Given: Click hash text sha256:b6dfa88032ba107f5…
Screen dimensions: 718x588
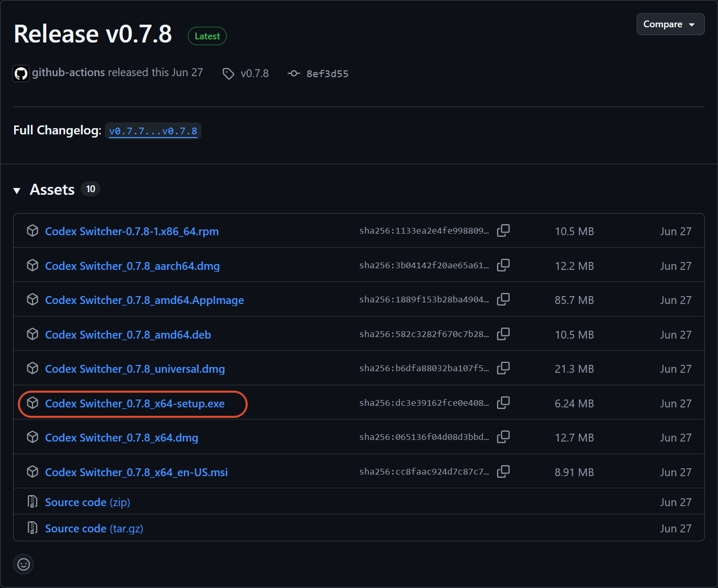Looking at the screenshot, I should pos(424,369).
